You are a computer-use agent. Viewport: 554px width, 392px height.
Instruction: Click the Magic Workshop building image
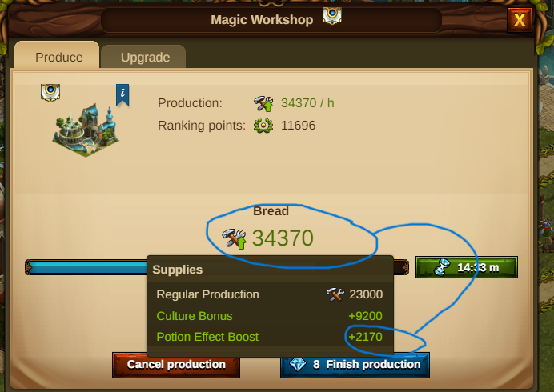[86, 130]
